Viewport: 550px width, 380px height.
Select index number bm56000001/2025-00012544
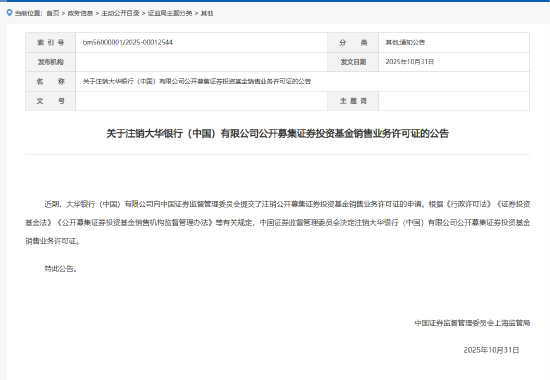[128, 42]
